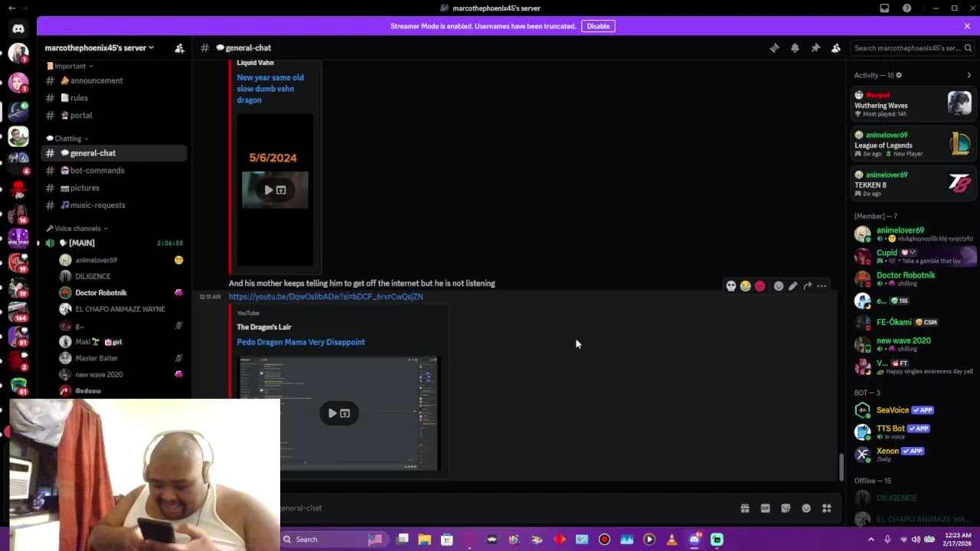Open notification settings bell icon
Screen dimensions: 980x551
click(x=795, y=47)
